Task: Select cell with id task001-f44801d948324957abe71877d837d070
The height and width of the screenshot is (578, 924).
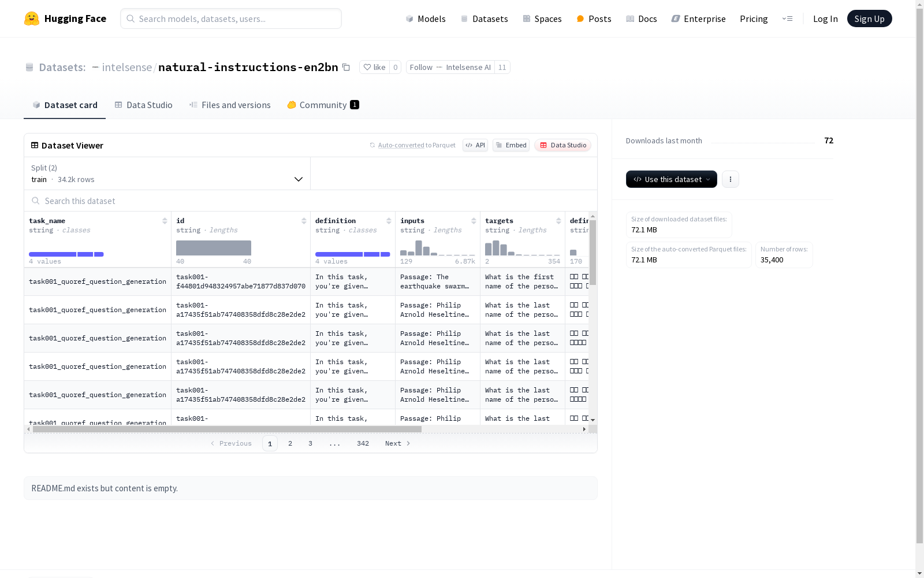Action: click(x=241, y=281)
